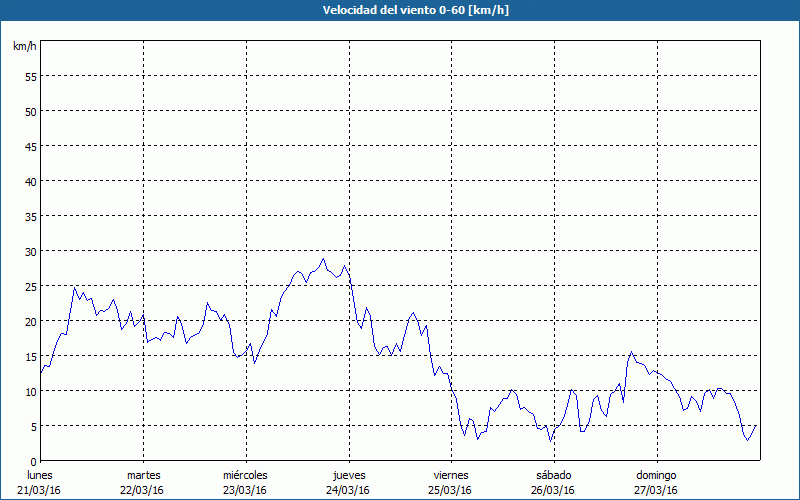Click the 'miércoles' day label
Viewport: 800px width, 500px height.
(x=245, y=475)
